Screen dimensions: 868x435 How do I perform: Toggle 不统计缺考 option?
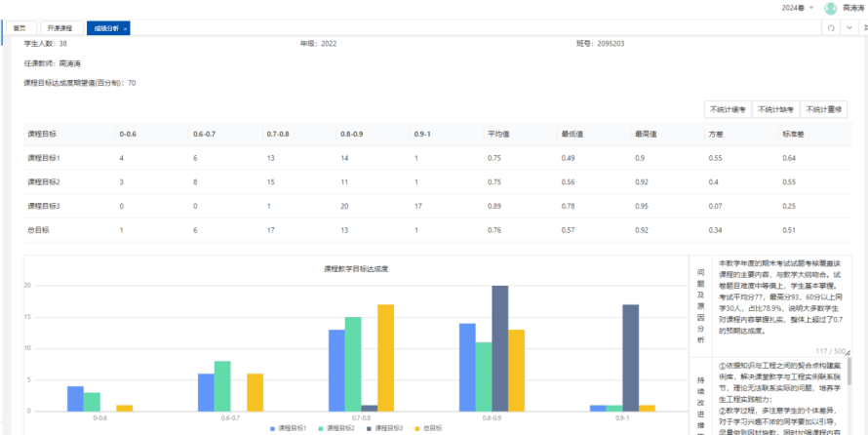pyautogui.click(x=776, y=109)
